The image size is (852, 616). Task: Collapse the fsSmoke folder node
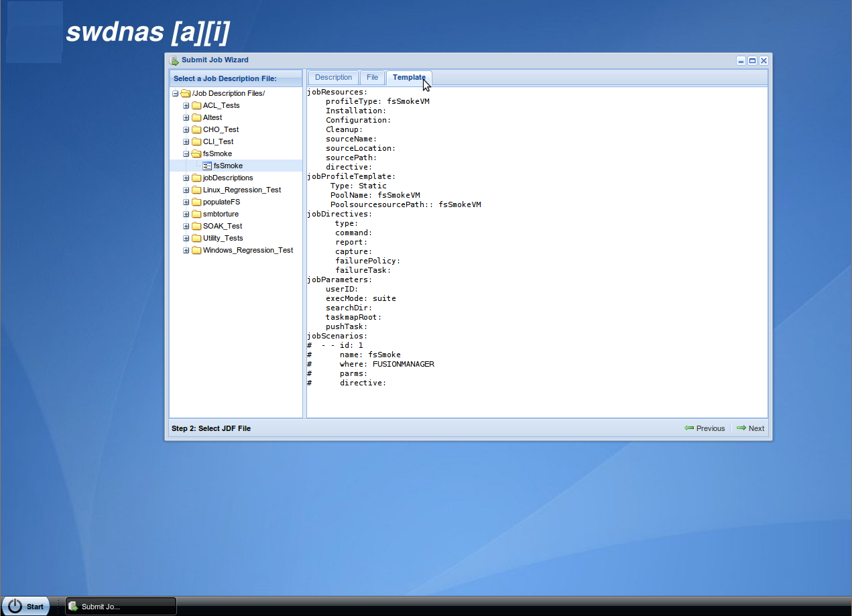(x=186, y=153)
